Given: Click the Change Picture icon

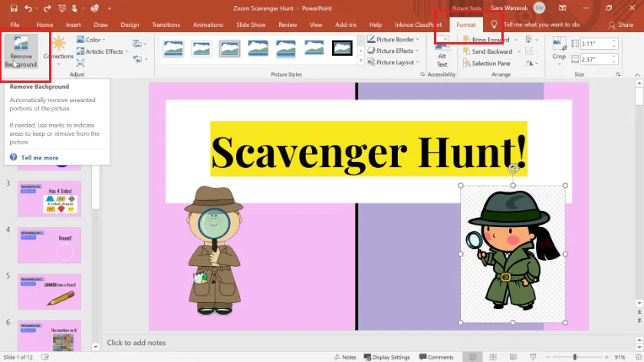Looking at the screenshot, I should (140, 44).
